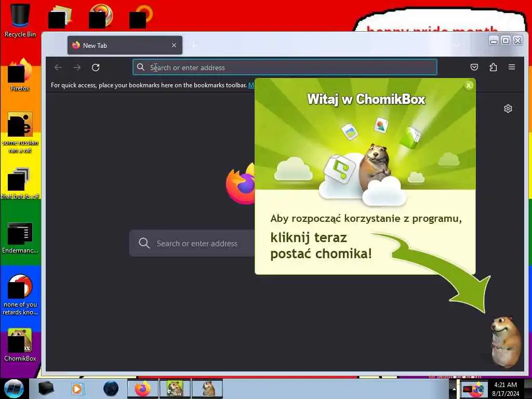Image resolution: width=532 pixels, height=399 pixels.
Task: Click the magnifier icon in address bar
Action: pyautogui.click(x=141, y=67)
